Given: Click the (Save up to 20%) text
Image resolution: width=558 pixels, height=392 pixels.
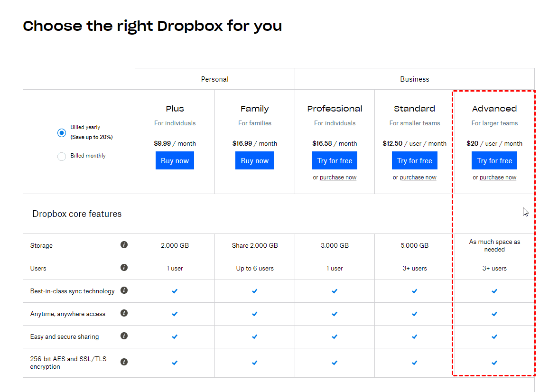Looking at the screenshot, I should (x=92, y=137).
